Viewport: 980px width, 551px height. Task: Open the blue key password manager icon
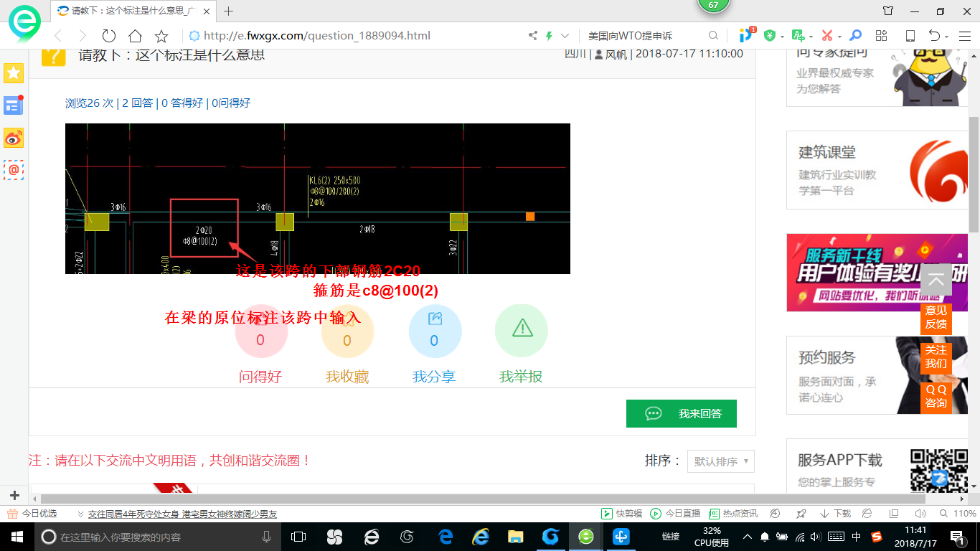coord(855,36)
